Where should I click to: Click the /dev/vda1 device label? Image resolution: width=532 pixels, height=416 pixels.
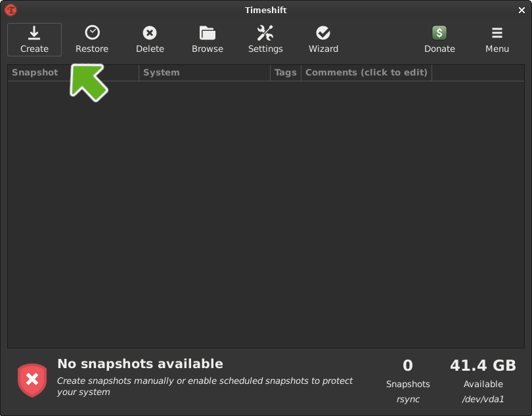[x=483, y=399]
